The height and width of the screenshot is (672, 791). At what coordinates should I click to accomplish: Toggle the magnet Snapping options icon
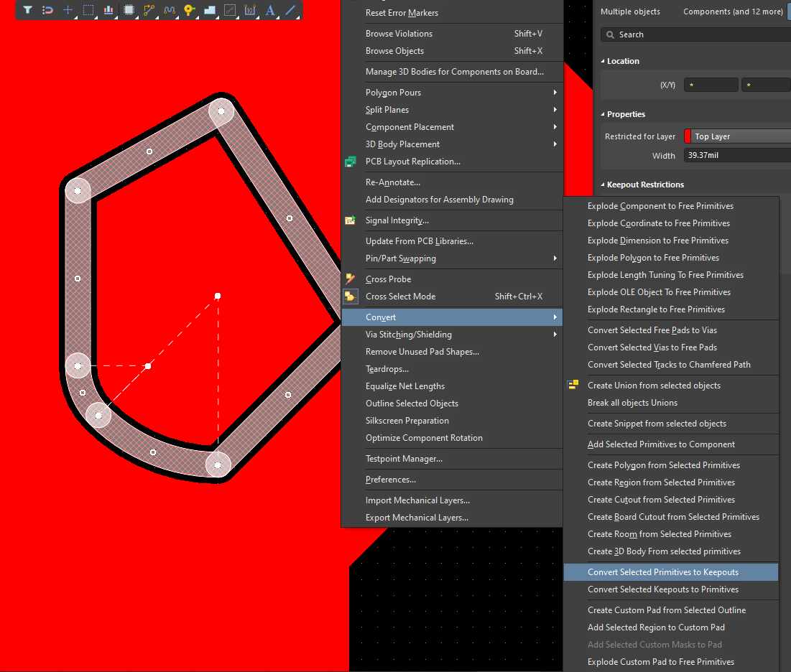[x=47, y=10]
